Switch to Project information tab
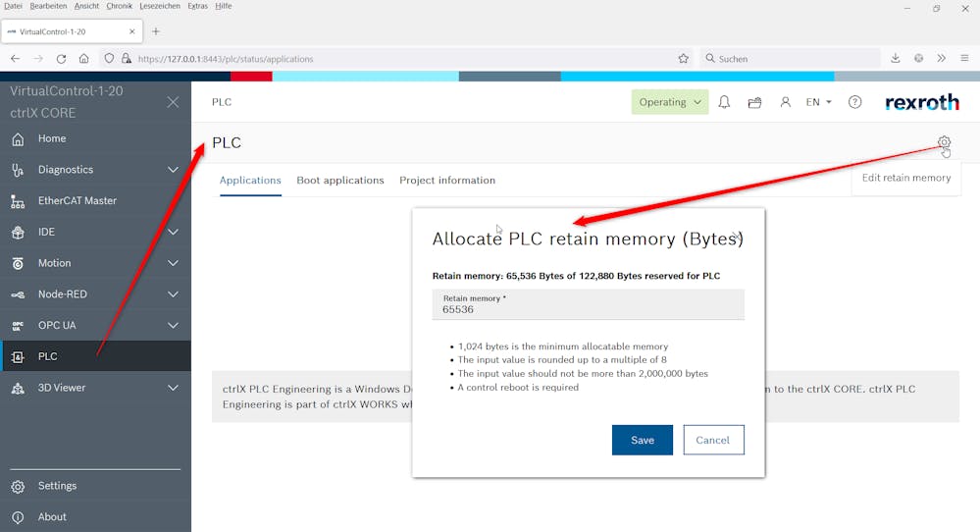 pos(447,181)
